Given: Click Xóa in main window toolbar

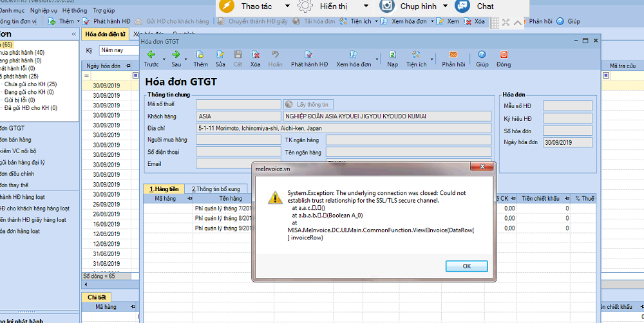Looking at the screenshot, I should point(475,21).
